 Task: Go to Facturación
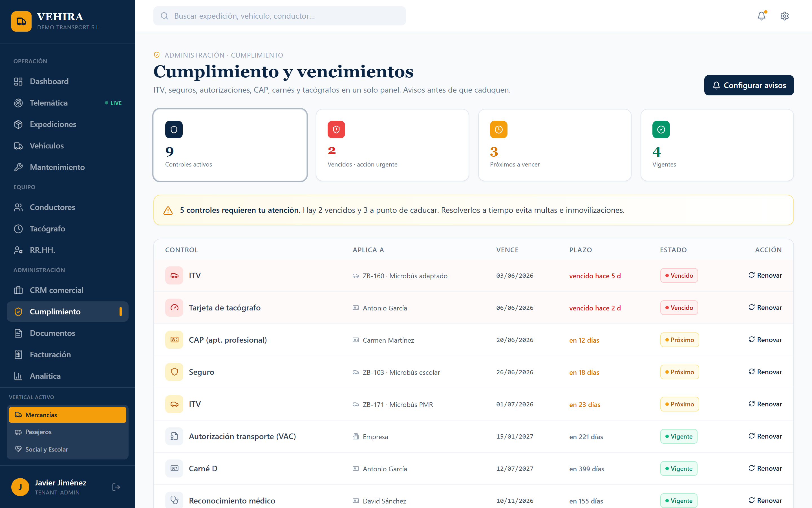coord(67,355)
